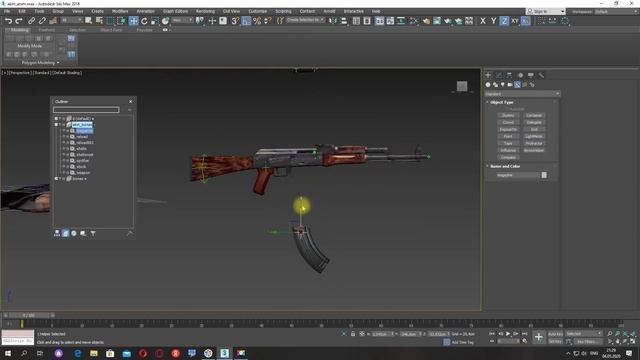The width and height of the screenshot is (640, 360).
Task: Click the Mirror tool icon
Action: point(333,21)
